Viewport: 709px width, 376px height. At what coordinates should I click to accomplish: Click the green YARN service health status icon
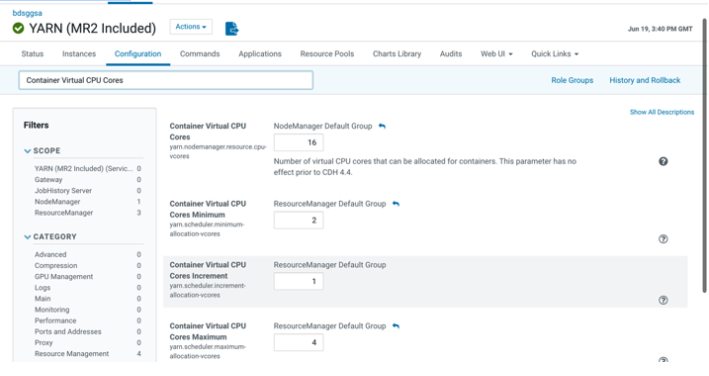19,28
